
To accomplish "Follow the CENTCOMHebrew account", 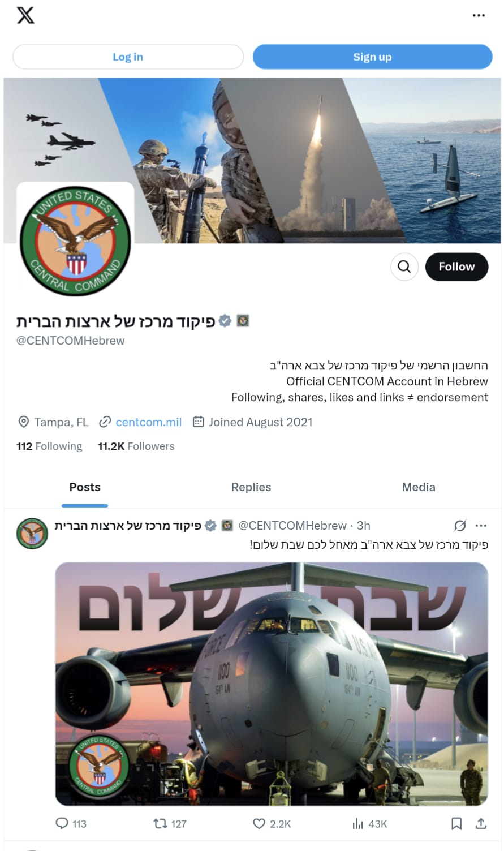I will [x=456, y=267].
